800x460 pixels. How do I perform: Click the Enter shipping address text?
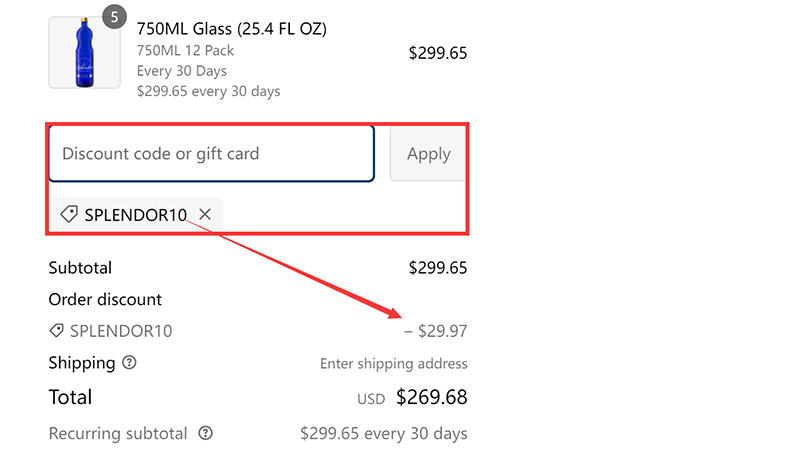pos(393,364)
